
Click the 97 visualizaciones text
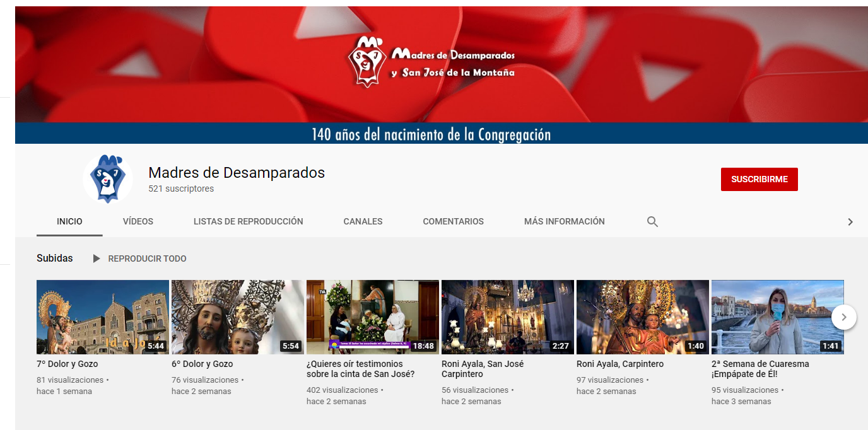(x=610, y=380)
